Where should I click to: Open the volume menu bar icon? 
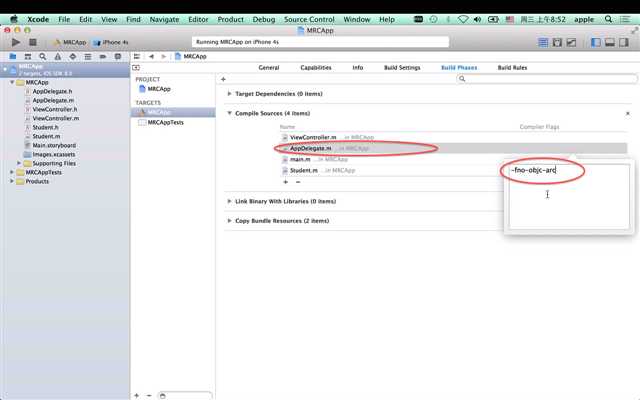click(x=477, y=19)
